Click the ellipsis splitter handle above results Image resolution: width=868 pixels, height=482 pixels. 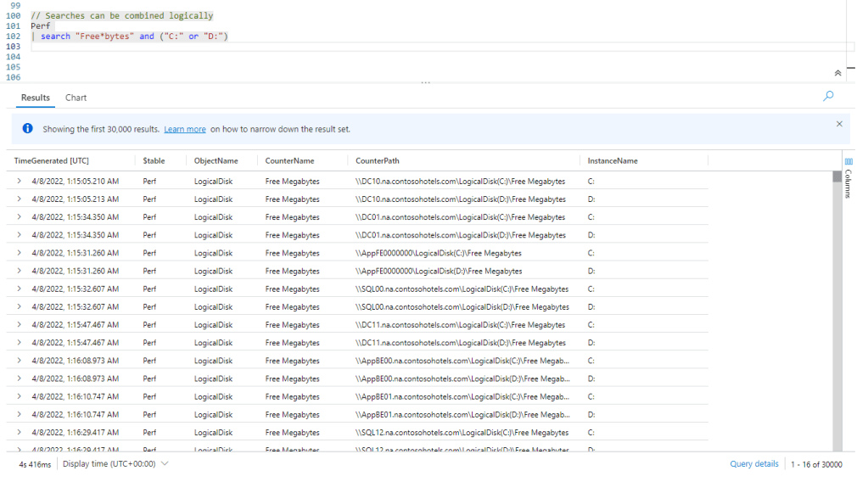(x=426, y=83)
